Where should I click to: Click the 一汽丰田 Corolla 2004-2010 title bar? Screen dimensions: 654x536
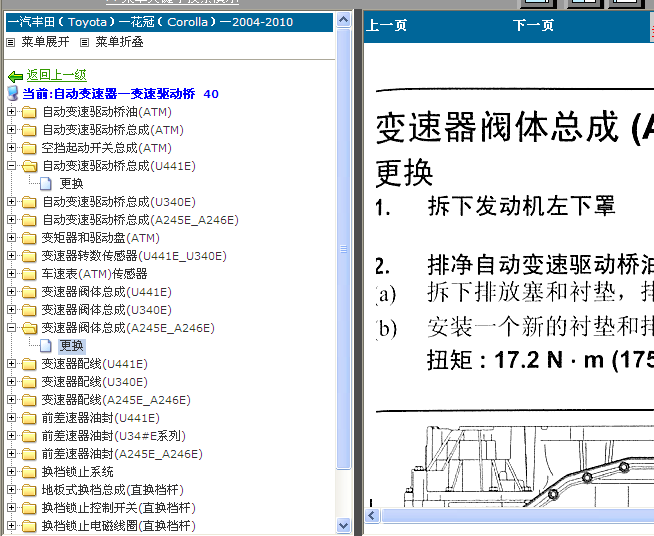pos(169,22)
